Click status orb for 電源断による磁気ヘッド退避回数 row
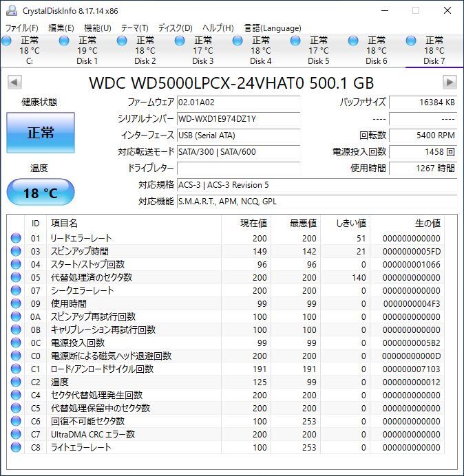The image size is (464, 476). (x=16, y=356)
